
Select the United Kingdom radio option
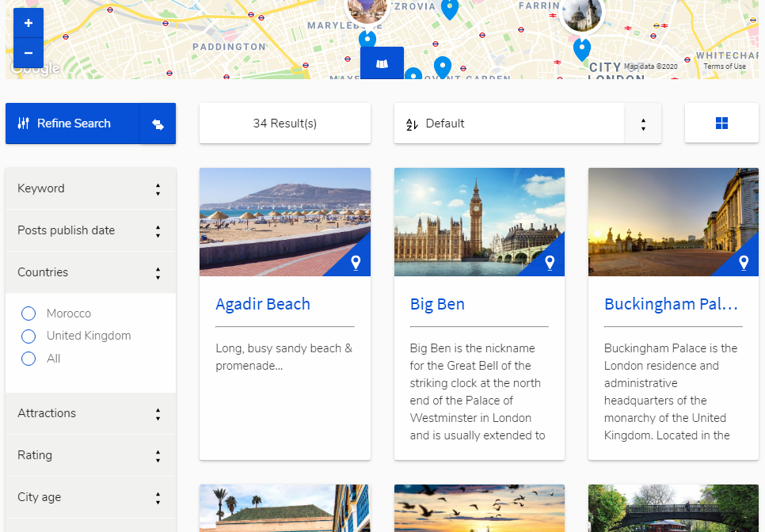[29, 336]
